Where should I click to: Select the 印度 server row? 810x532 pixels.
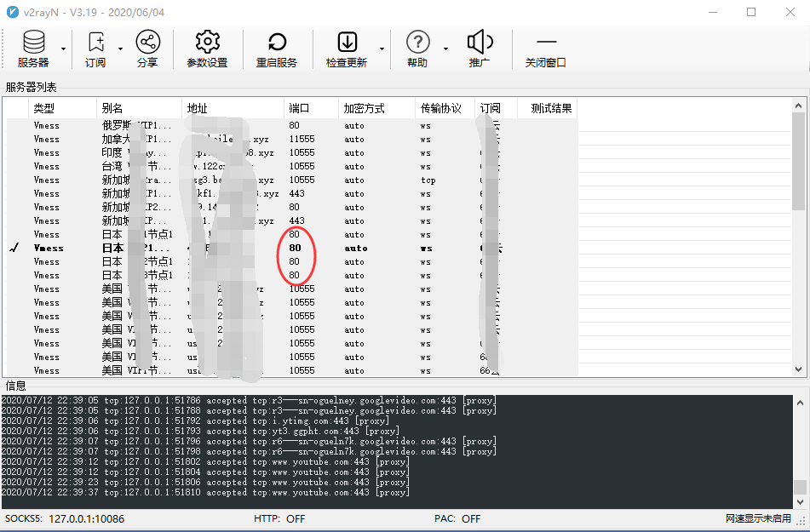[292, 153]
